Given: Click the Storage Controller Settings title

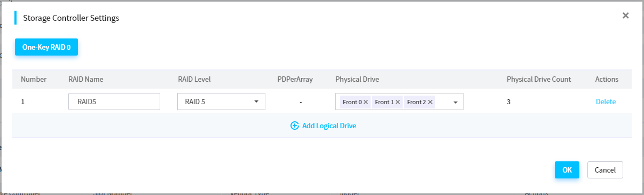Looking at the screenshot, I should (71, 18).
